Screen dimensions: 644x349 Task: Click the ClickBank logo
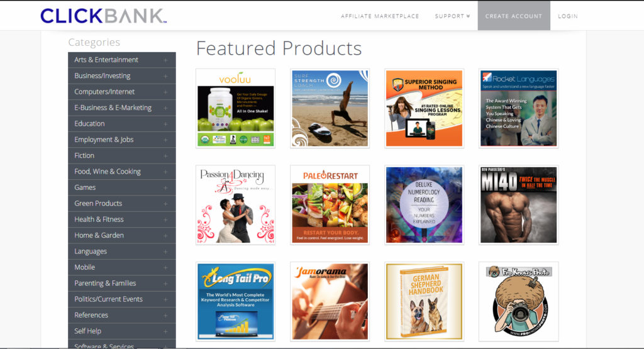pyautogui.click(x=103, y=16)
